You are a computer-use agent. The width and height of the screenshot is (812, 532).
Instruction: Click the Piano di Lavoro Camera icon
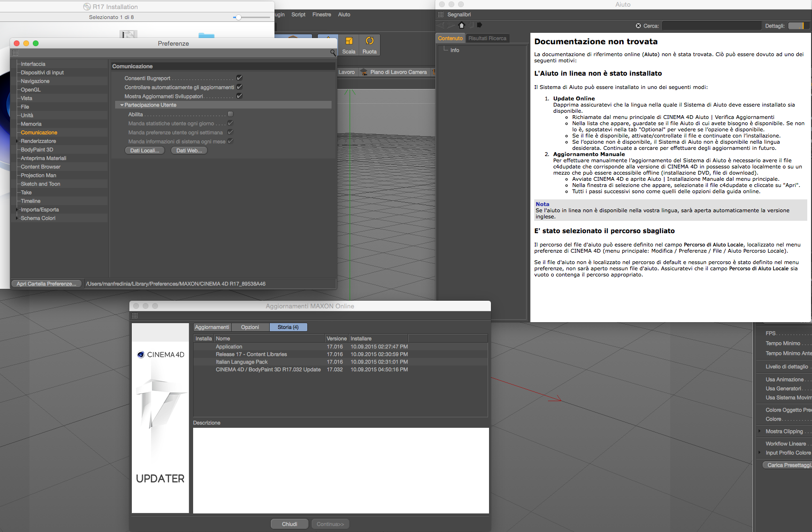click(364, 72)
